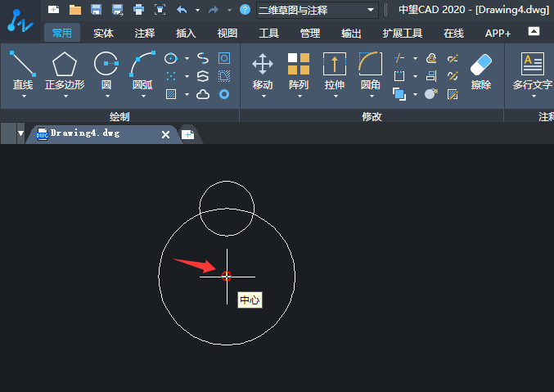Switch to the 实体 ribbon tab
Viewport: 554px width, 392px height.
103,34
